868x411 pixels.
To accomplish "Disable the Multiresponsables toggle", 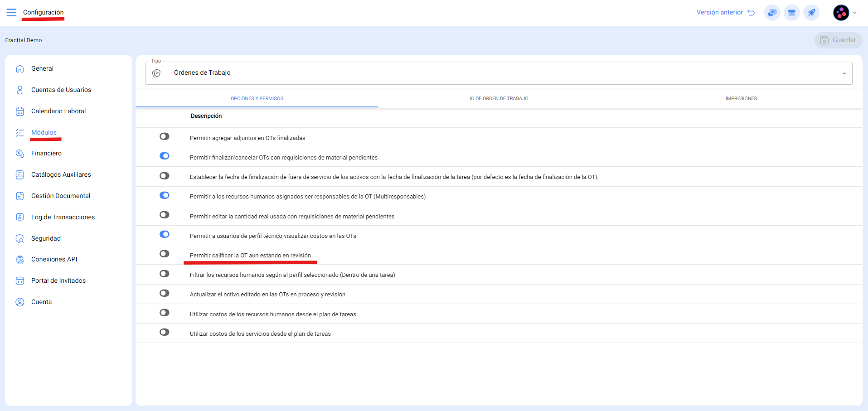I will (164, 195).
